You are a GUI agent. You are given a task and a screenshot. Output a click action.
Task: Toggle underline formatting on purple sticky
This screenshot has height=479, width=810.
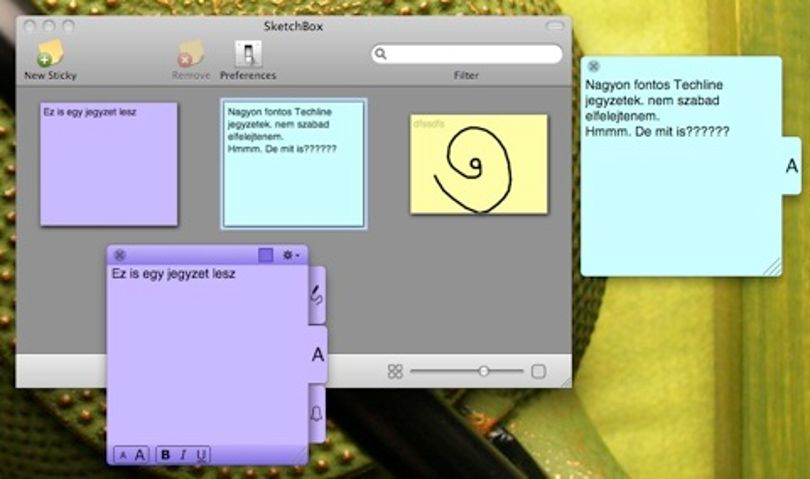(201, 455)
